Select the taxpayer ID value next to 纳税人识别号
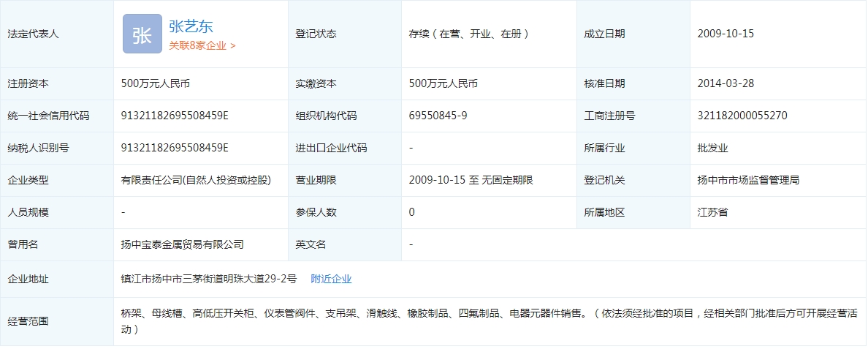Image resolution: width=868 pixels, height=349 pixels. pyautogui.click(x=175, y=148)
